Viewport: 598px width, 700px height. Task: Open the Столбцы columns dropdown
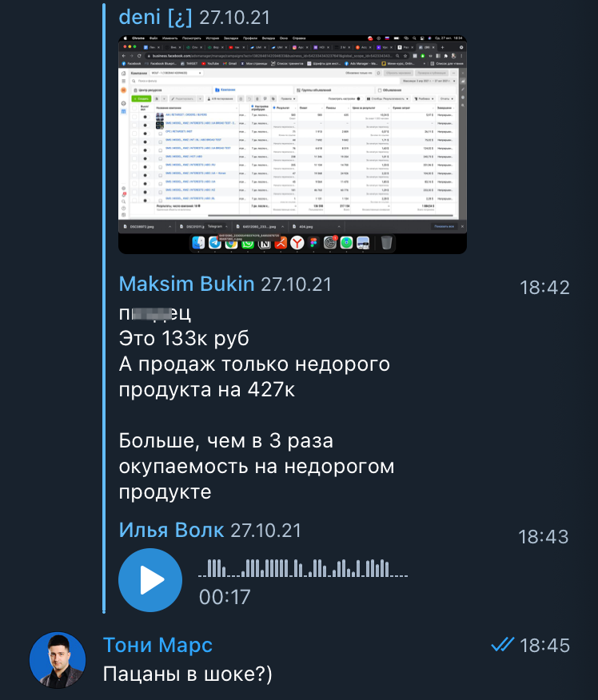pyautogui.click(x=388, y=98)
